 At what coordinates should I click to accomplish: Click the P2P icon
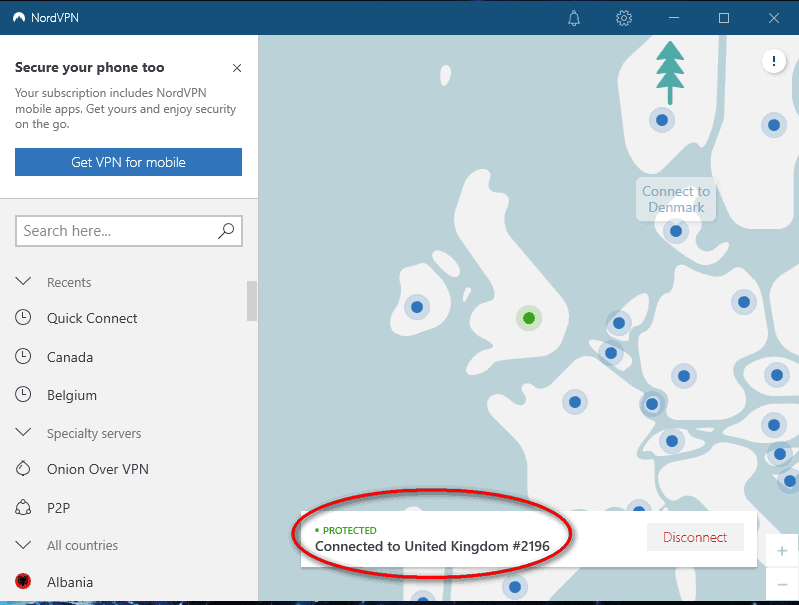pyautogui.click(x=23, y=508)
